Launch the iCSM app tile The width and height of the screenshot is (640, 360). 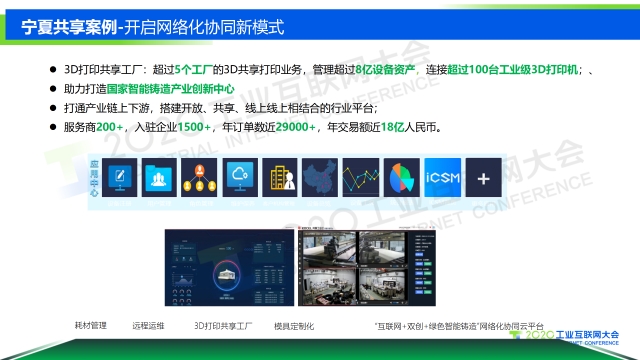coord(443,178)
